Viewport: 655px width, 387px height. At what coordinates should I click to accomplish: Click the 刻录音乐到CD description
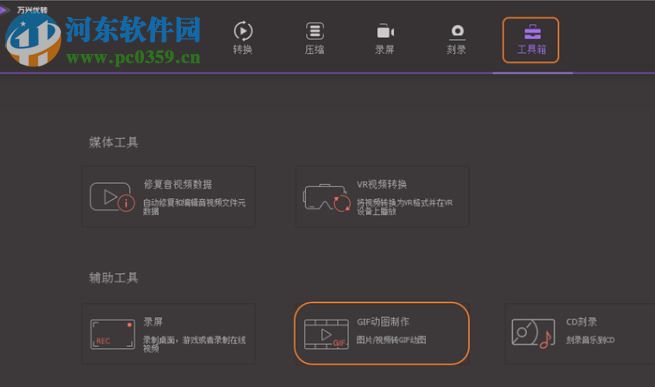[590, 340]
